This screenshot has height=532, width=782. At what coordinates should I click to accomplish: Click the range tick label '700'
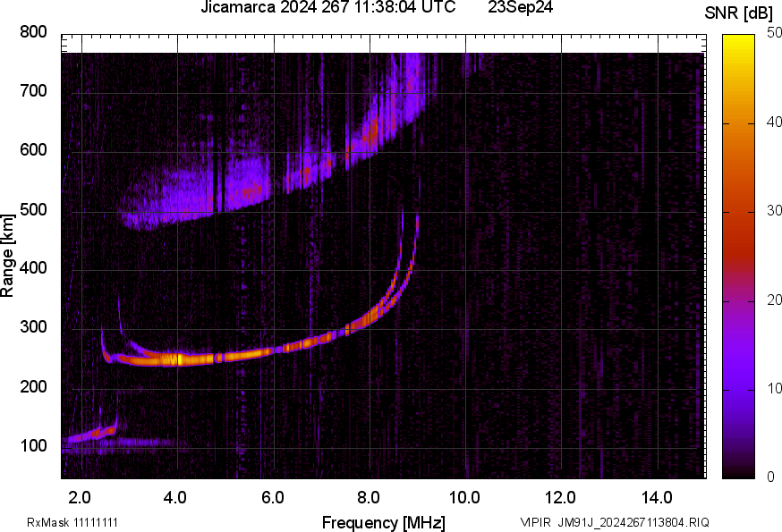[x=33, y=91]
